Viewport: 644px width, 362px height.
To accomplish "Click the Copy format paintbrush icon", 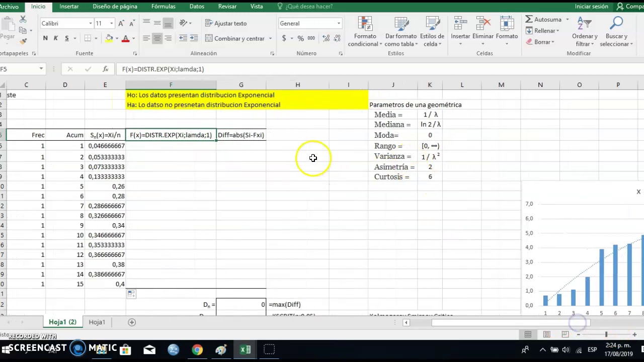I will tap(23, 41).
